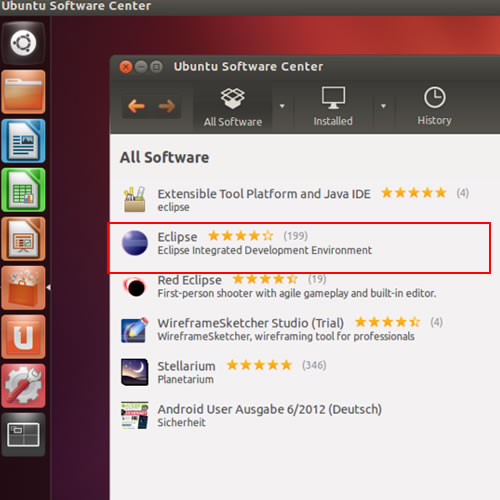Viewport: 500px width, 500px height.
Task: Close the Ubuntu Software Center window
Action: click(x=126, y=67)
